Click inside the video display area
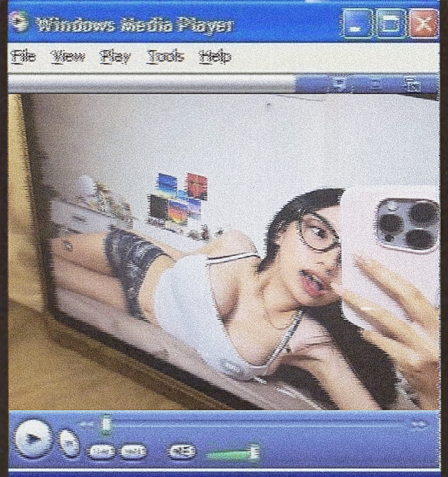Image resolution: width=448 pixels, height=477 pixels. coord(223,252)
